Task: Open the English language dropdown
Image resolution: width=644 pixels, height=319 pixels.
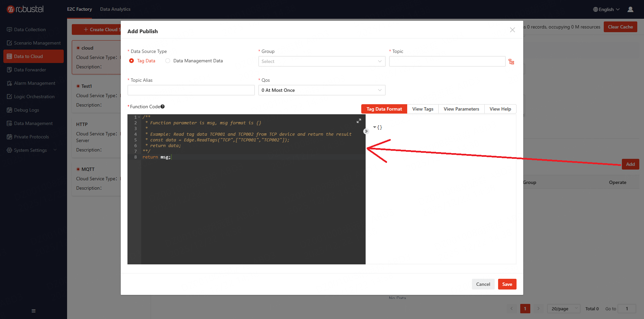Action: coord(606,9)
